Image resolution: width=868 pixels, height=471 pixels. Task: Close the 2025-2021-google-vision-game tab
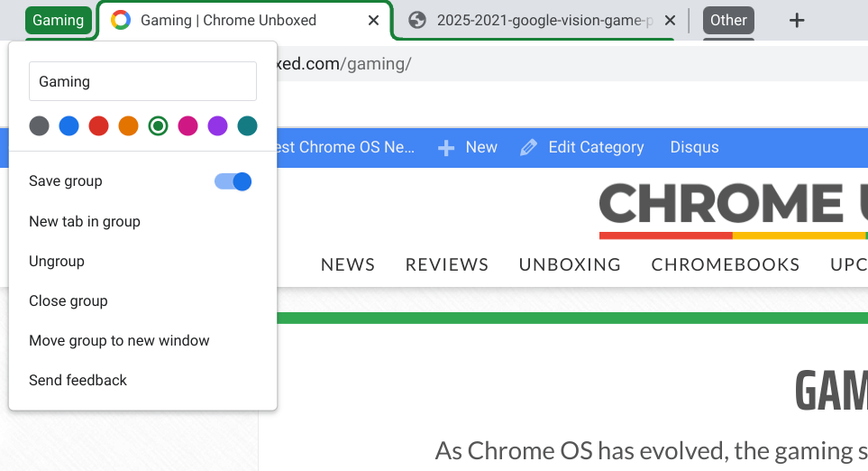click(x=670, y=21)
